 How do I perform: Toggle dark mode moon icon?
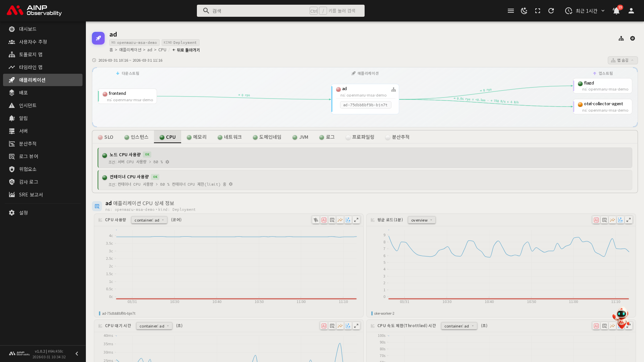tap(524, 11)
